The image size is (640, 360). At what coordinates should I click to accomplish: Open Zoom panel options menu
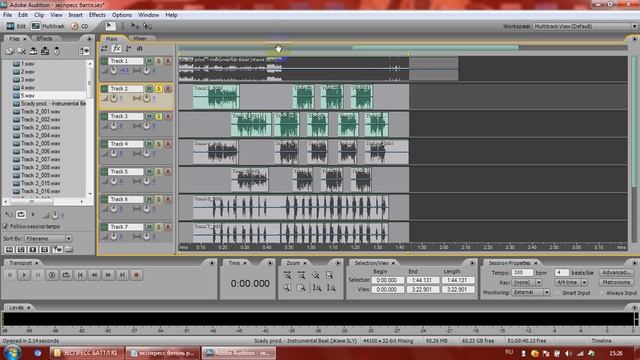click(x=338, y=263)
